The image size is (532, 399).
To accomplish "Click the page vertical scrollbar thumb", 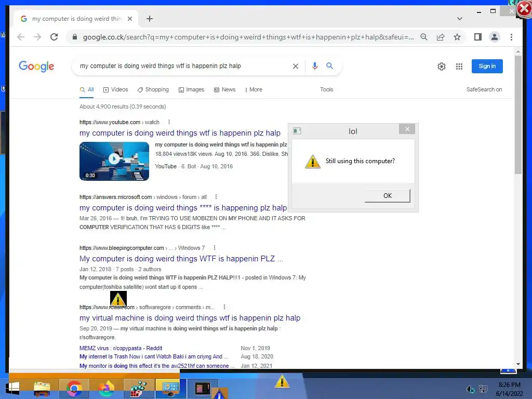I will (518, 115).
